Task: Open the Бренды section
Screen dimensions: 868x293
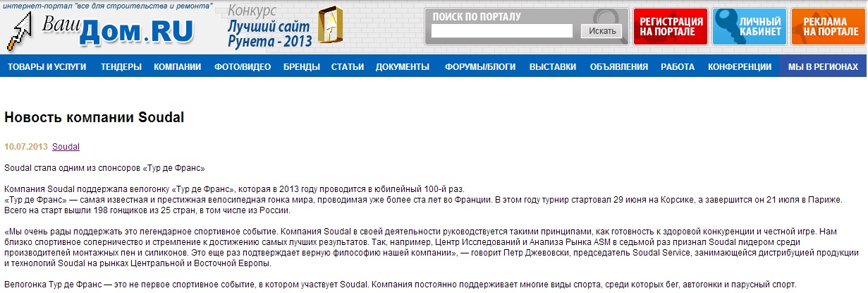Action: coord(302,67)
